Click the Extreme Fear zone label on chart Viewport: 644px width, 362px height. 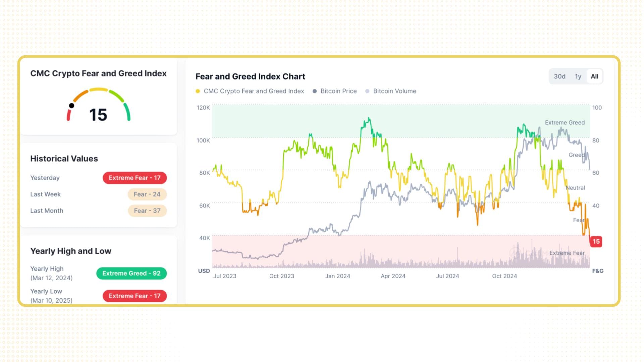(x=567, y=253)
